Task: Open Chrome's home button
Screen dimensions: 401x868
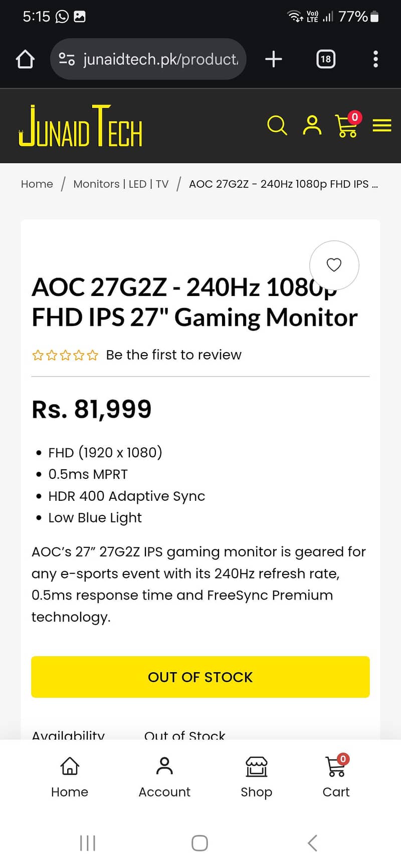Action: 25,59
